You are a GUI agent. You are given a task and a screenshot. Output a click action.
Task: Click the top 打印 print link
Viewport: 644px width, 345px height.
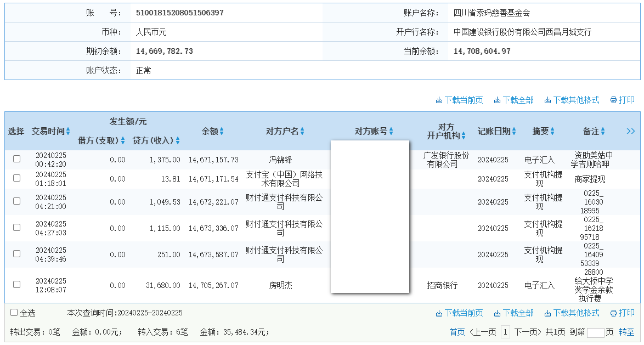point(622,100)
